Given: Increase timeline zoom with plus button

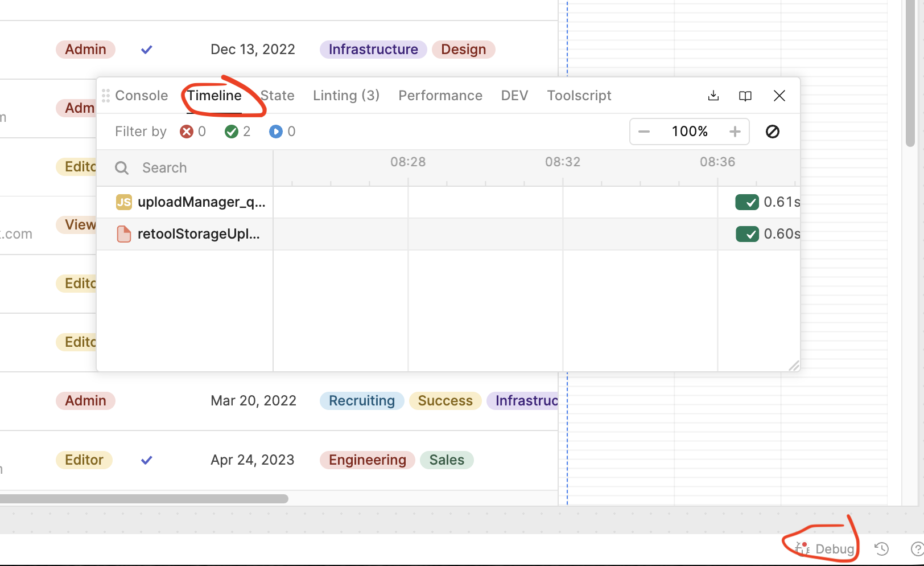Looking at the screenshot, I should pos(735,132).
